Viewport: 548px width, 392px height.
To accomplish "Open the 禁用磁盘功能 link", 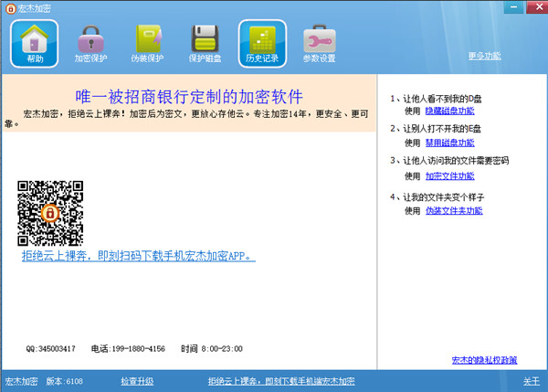I will point(449,143).
